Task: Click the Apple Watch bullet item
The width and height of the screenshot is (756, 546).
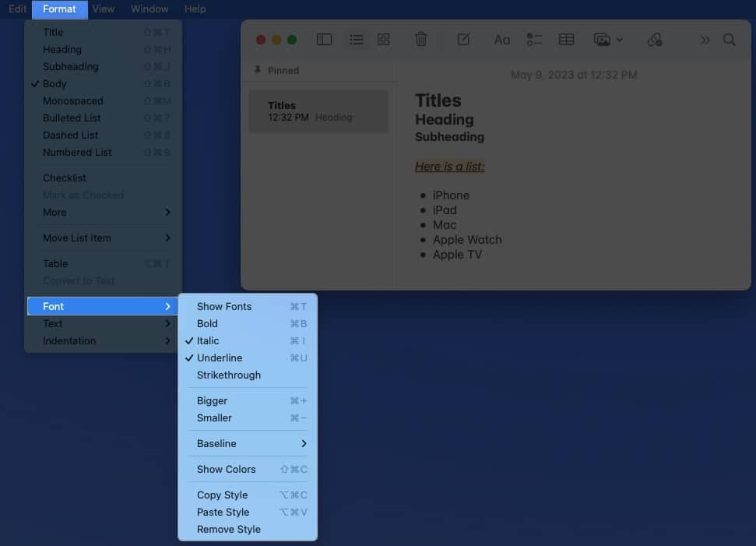Action: tap(467, 240)
